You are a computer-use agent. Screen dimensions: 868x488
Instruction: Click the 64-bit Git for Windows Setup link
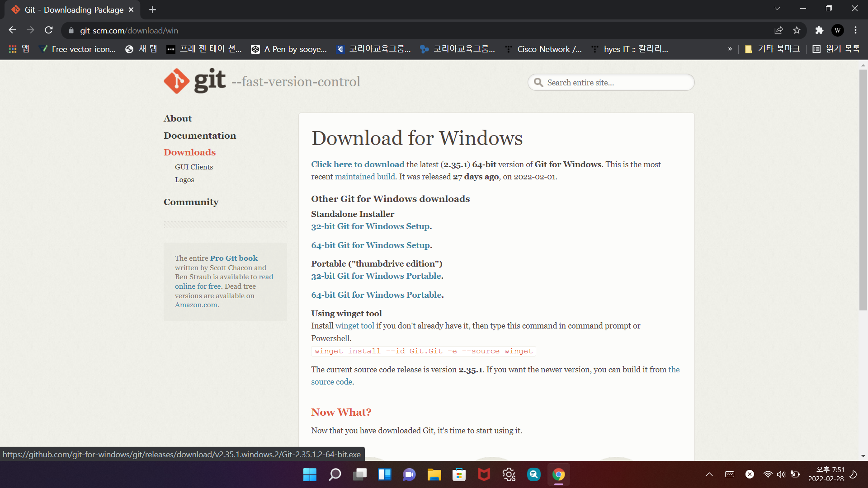pos(370,245)
